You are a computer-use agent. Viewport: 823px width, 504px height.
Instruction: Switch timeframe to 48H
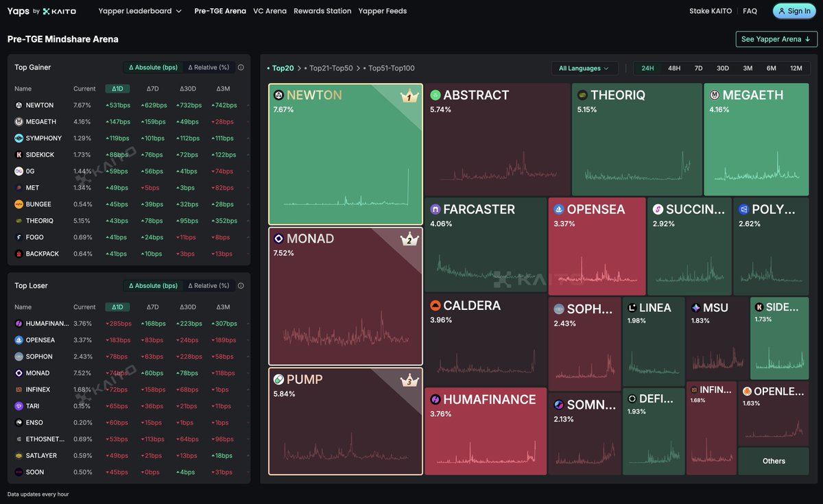coord(674,69)
